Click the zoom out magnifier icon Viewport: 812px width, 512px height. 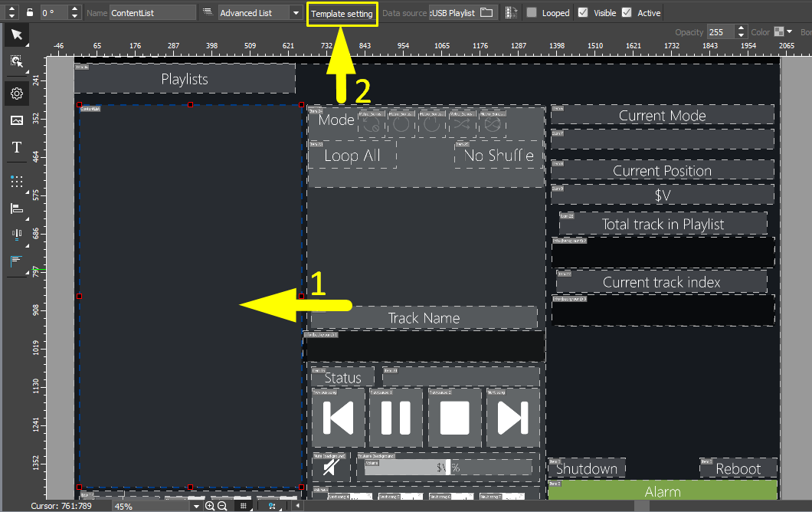pos(222,506)
